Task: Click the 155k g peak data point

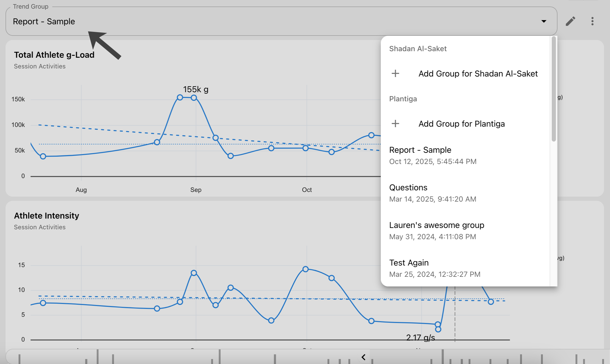Action: coord(180,97)
